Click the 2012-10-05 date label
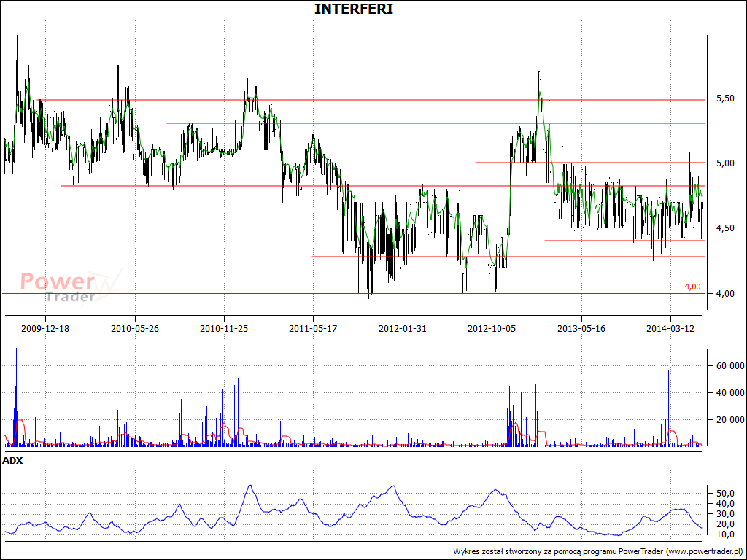Screen dimensions: 747x560 [x=492, y=329]
